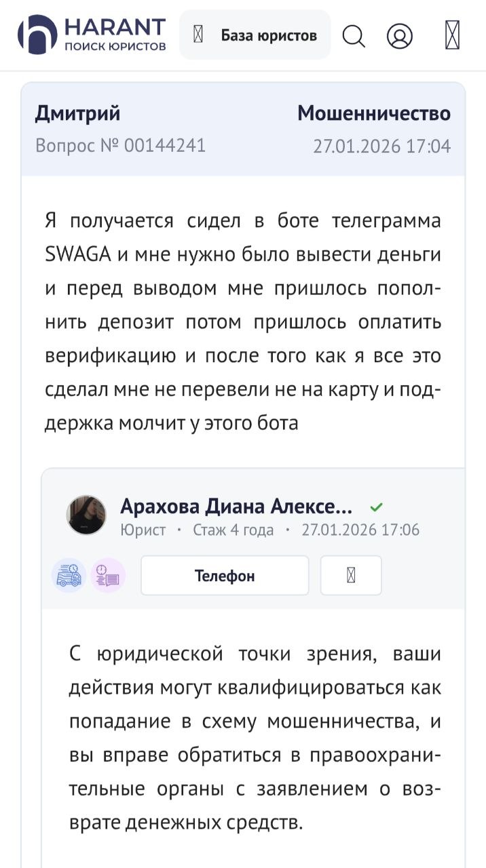486x868 pixels.
Task: Open the user profile icon
Action: coord(400,35)
